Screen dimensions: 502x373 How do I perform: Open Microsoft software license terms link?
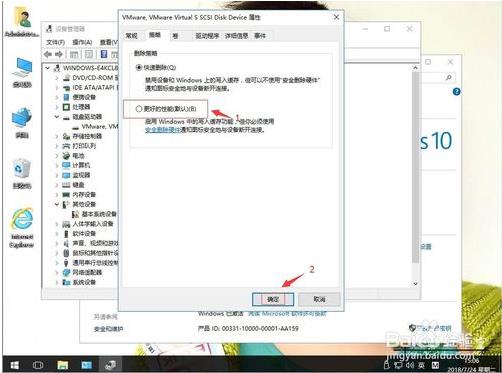tap(287, 314)
